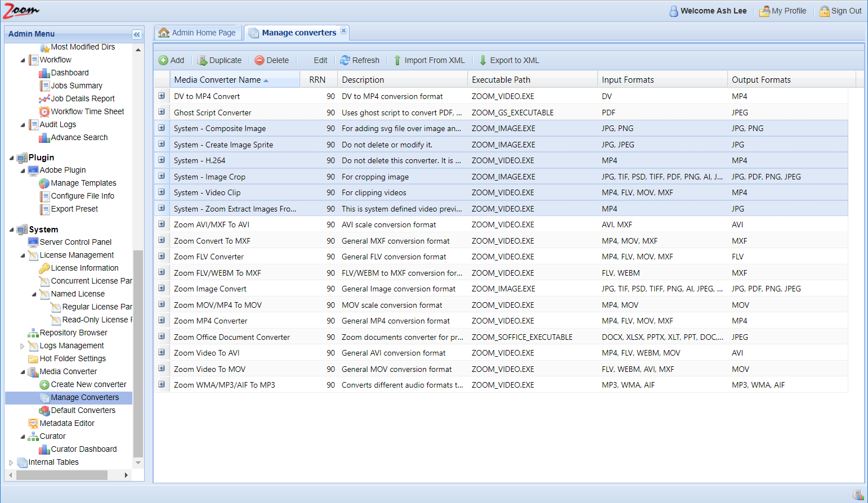Click the Import From XML button label
This screenshot has width=868, height=503.
(435, 60)
